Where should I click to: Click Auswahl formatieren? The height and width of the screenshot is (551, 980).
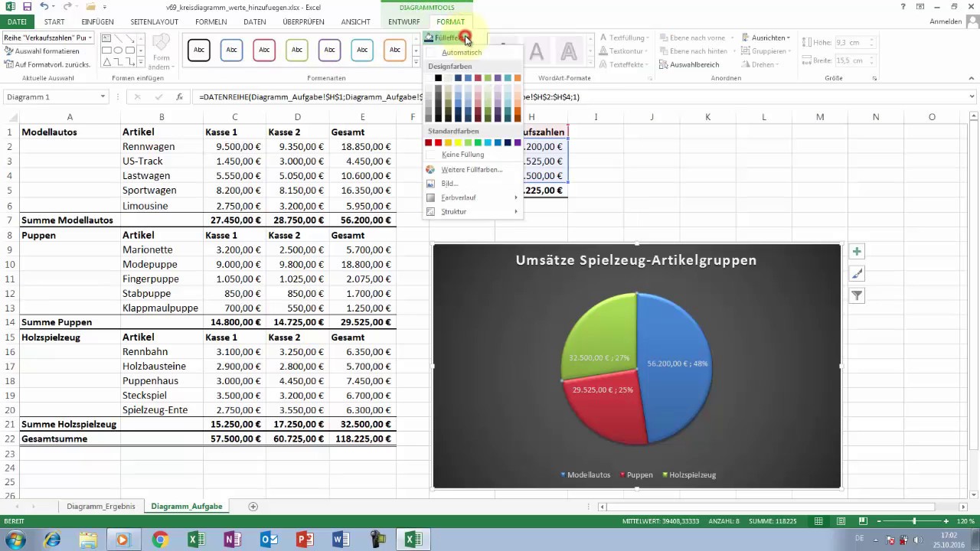(42, 51)
